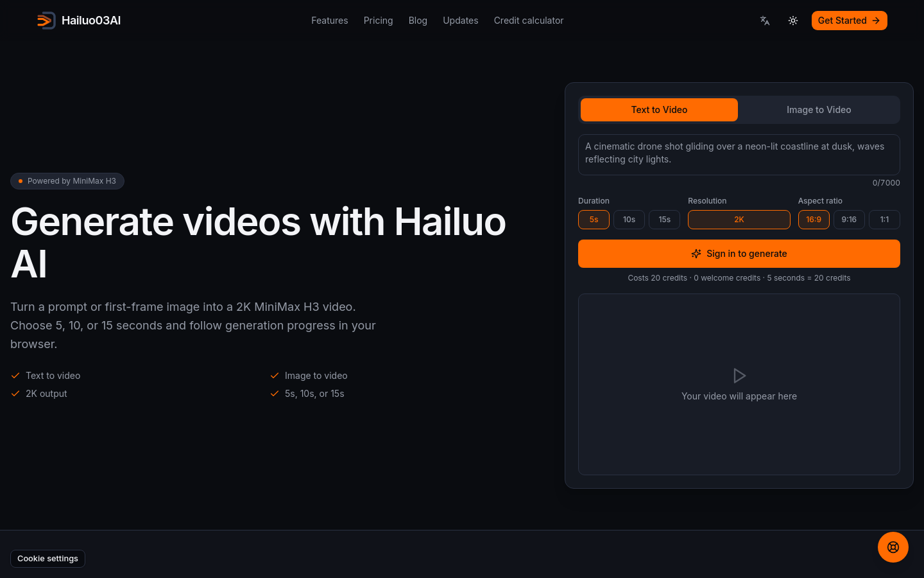Click the Duration label
Screen dimensions: 924x578
(594, 201)
